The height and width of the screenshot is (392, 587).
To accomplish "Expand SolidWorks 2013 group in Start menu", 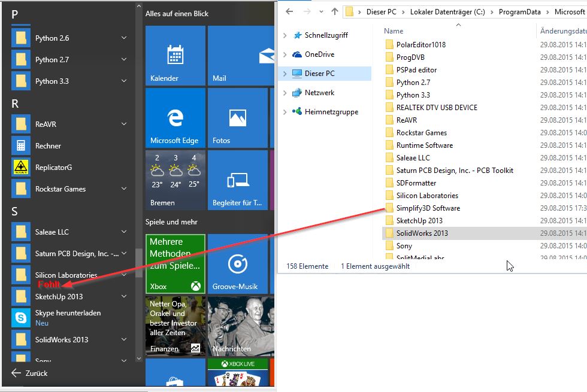I will click(x=124, y=340).
